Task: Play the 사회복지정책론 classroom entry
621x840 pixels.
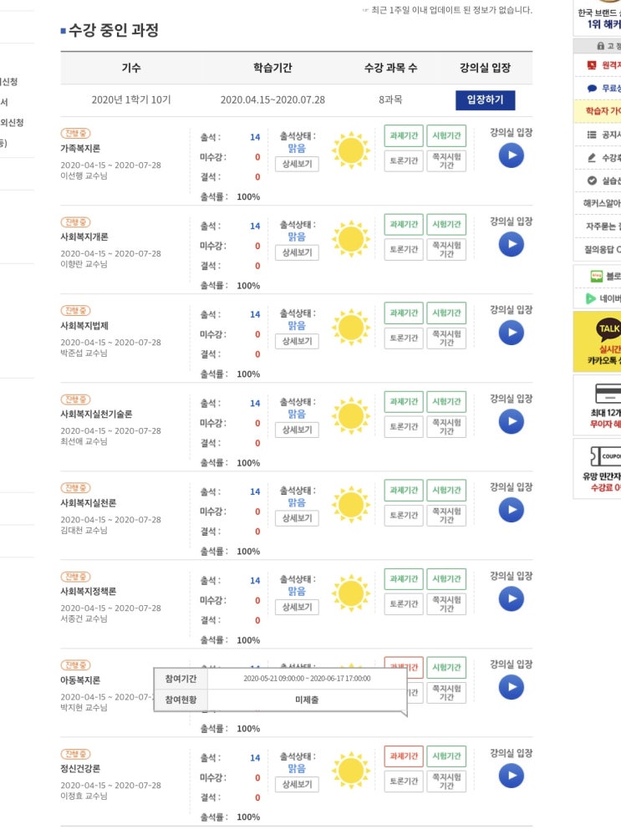Action: pyautogui.click(x=512, y=599)
